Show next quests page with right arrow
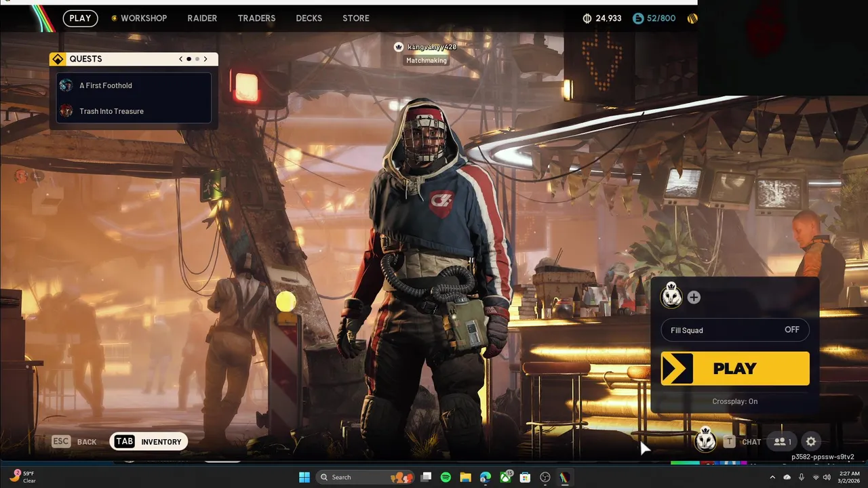 click(205, 59)
